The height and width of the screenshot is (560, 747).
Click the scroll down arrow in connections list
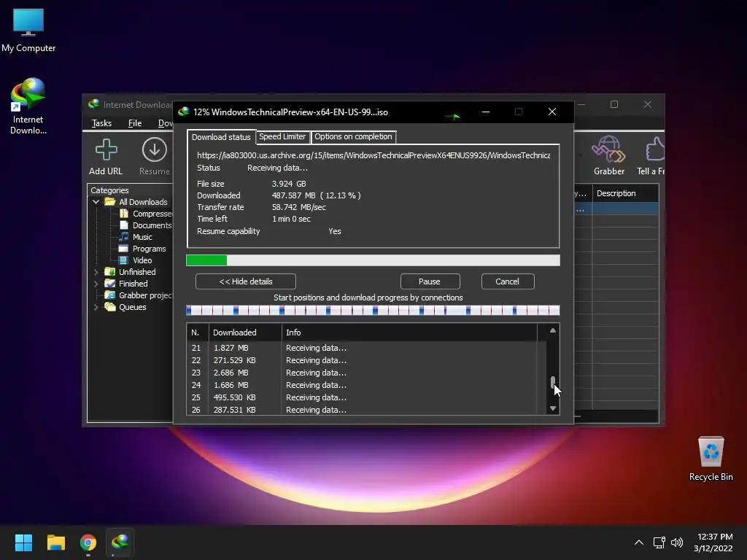coord(553,408)
